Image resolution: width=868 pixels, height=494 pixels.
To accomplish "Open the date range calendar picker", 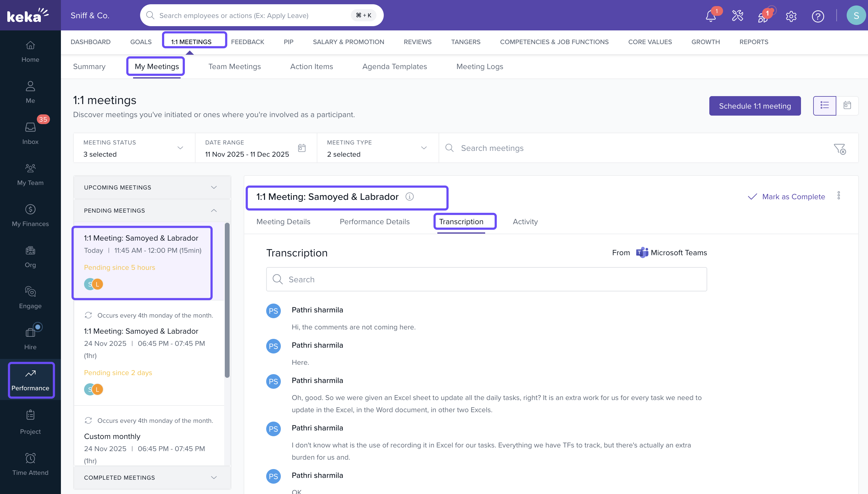I will pos(302,148).
